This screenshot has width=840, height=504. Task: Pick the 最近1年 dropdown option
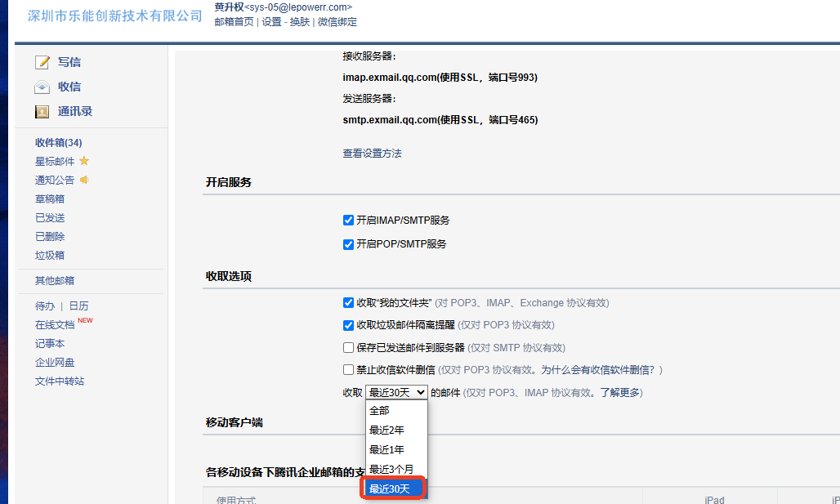(386, 450)
